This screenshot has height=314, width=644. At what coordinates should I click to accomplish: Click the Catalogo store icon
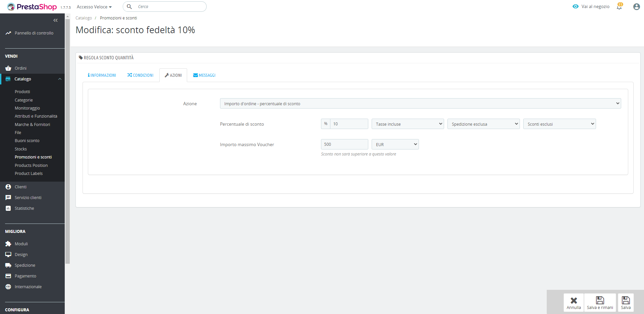(8, 79)
